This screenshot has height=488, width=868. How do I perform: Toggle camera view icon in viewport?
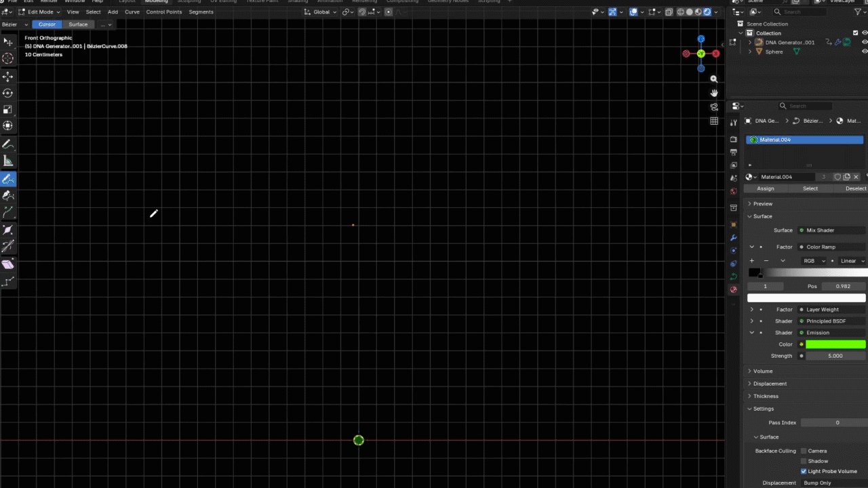coord(714,107)
